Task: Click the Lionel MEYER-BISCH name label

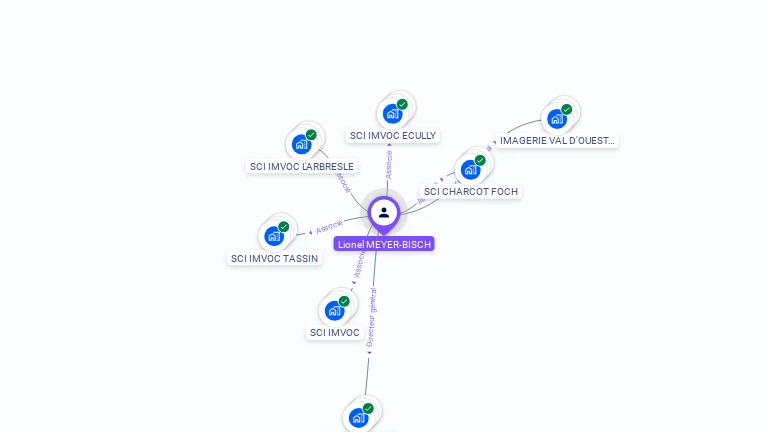Action: pos(384,244)
